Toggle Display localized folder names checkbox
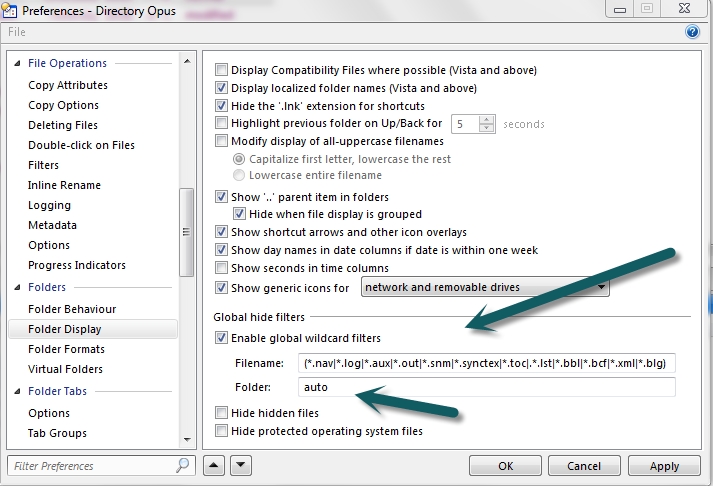Viewport: 713px width, 486px height. coord(221,88)
